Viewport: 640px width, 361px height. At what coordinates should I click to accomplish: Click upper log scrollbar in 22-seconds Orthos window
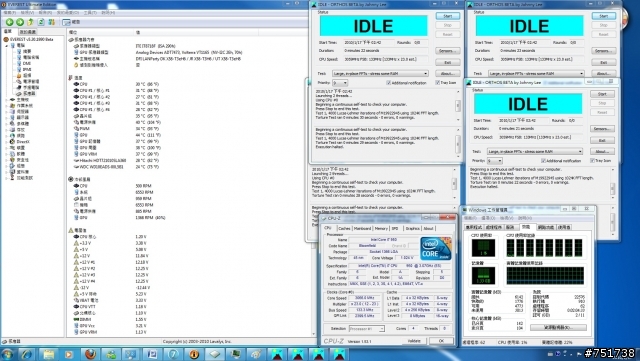(x=458, y=105)
